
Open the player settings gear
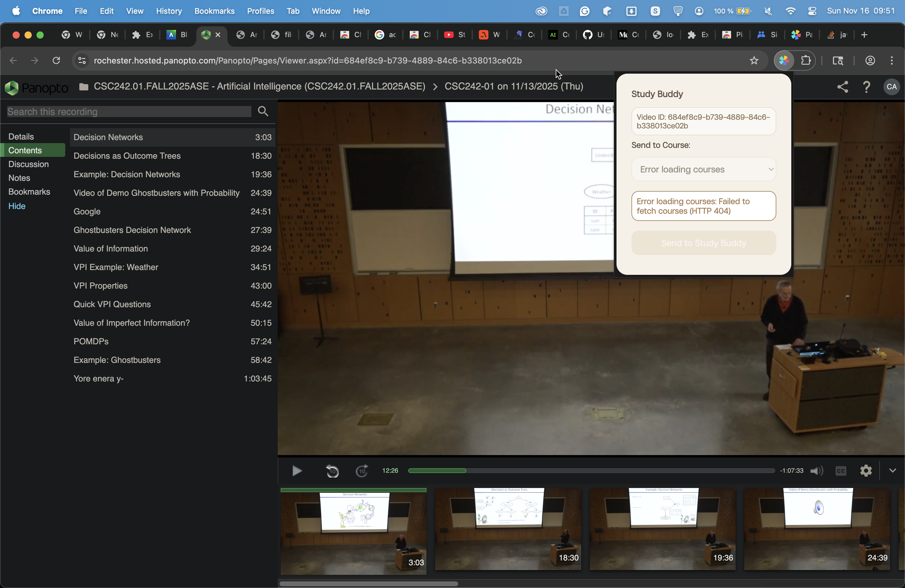click(x=866, y=471)
